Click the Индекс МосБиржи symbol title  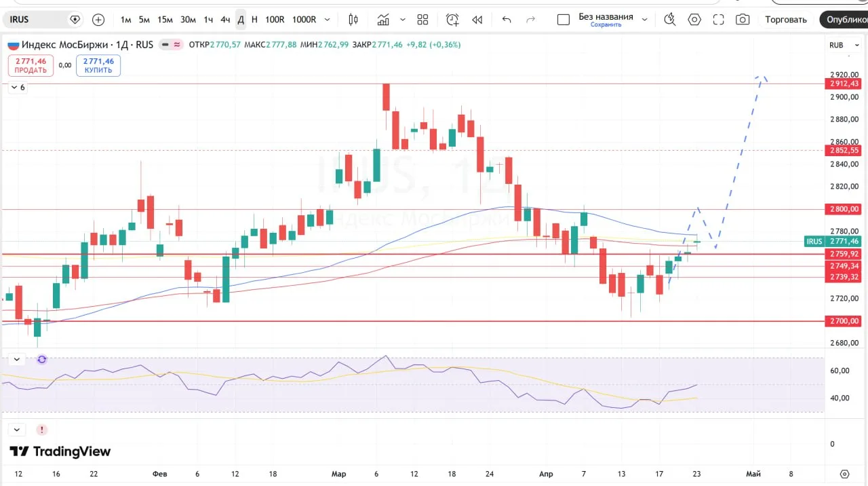pos(65,45)
